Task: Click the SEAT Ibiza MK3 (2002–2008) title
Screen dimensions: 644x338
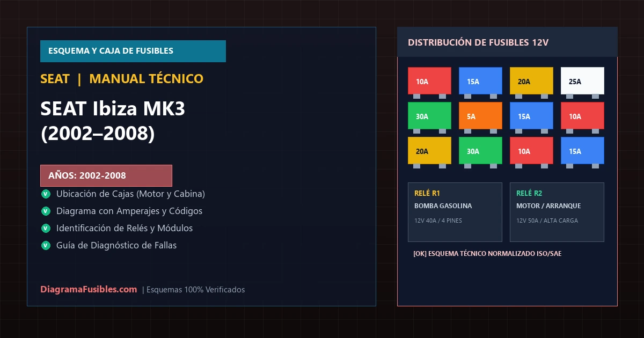Action: tap(113, 121)
